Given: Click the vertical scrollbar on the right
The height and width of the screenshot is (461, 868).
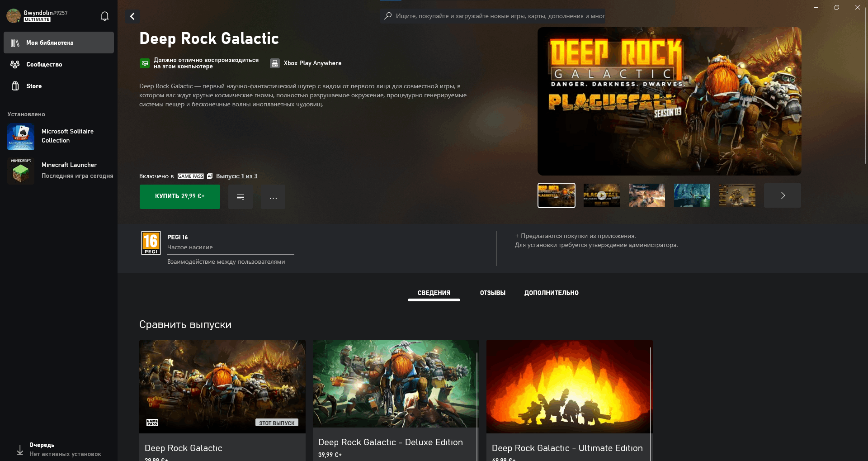Looking at the screenshot, I should [x=866, y=86].
